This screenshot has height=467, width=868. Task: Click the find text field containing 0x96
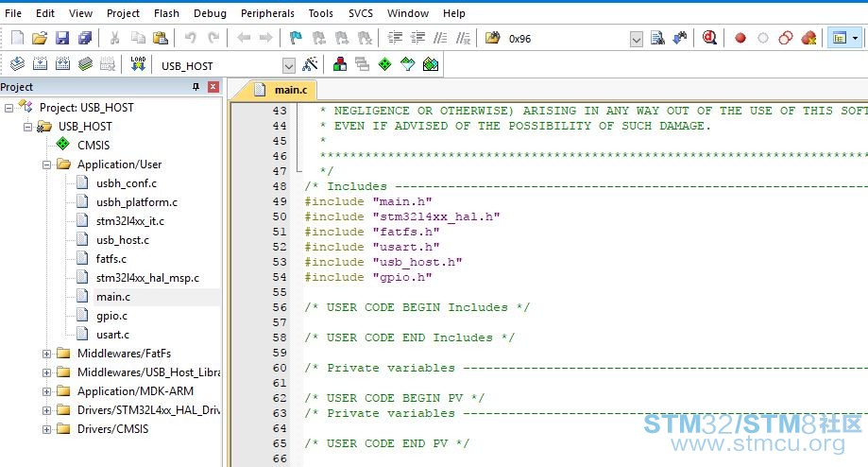[x=566, y=39]
